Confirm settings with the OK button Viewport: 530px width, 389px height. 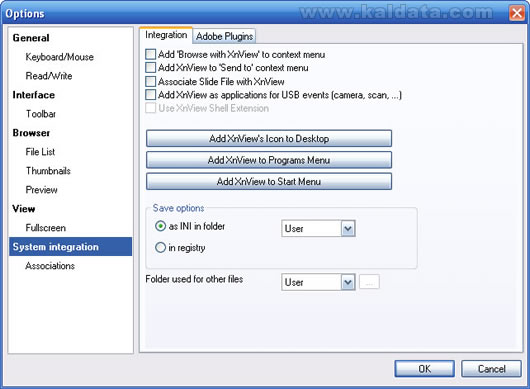424,368
